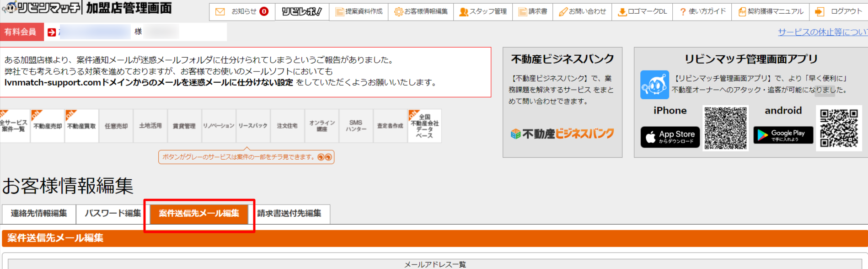
Task: Click the iPhone app QR code
Action: pyautogui.click(x=726, y=128)
